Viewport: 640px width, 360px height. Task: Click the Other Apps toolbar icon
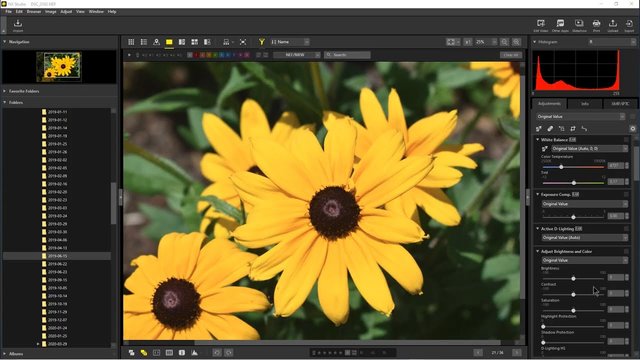tap(560, 25)
